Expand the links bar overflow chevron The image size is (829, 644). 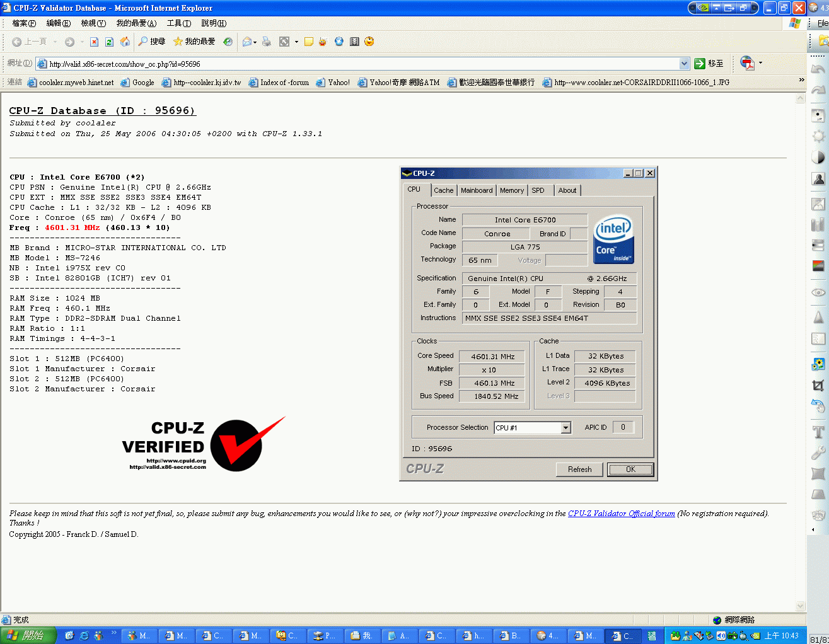[801, 80]
